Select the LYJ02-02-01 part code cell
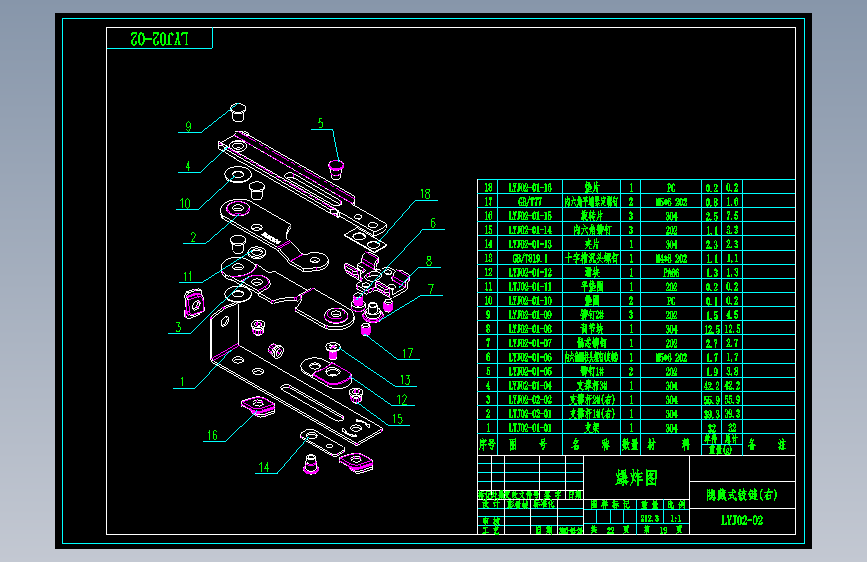Image resolution: width=867 pixels, height=562 pixels. (x=530, y=414)
